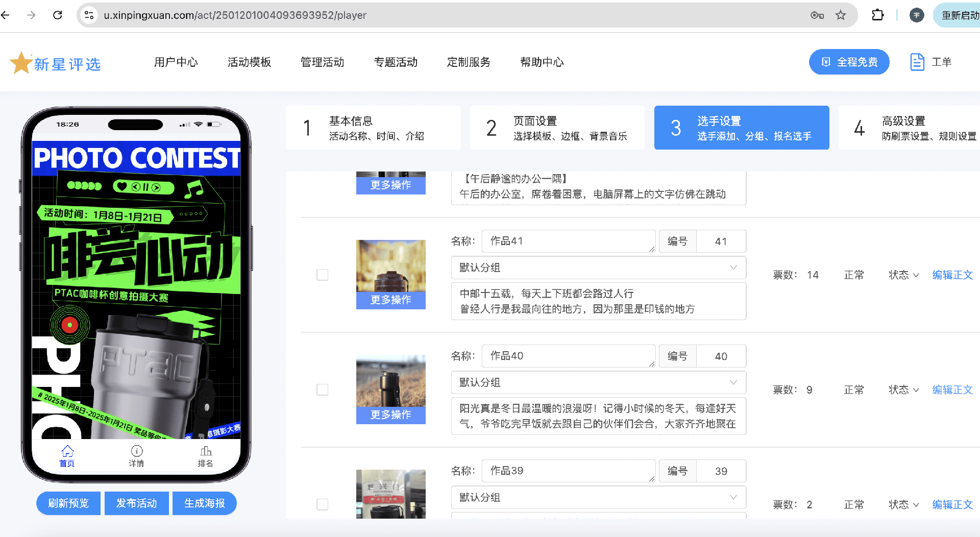This screenshot has width=980, height=537.
Task: Go back with browser back arrow
Action: (x=6, y=15)
